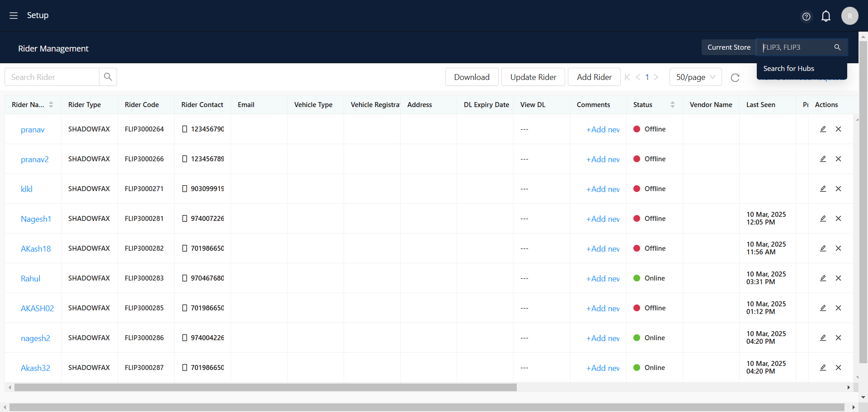Click into the Search Rider field
Screen dimensions: 868x412
point(52,77)
